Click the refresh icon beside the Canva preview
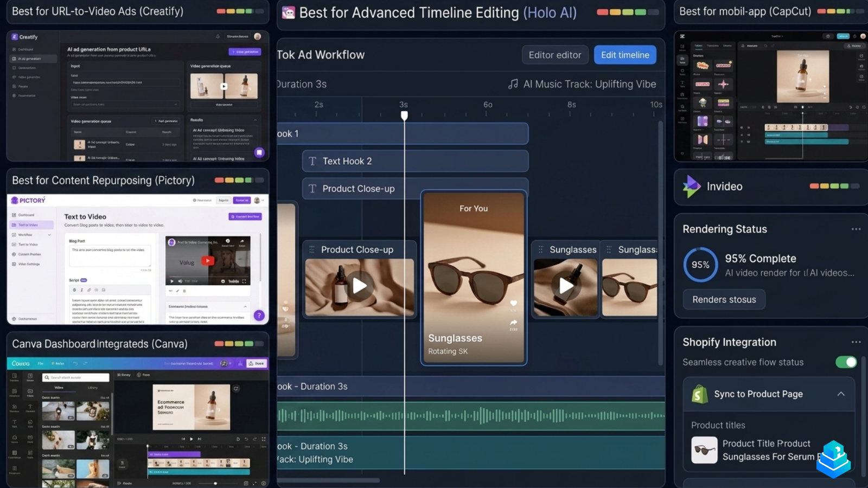This screenshot has height=488, width=868. click(x=236, y=388)
